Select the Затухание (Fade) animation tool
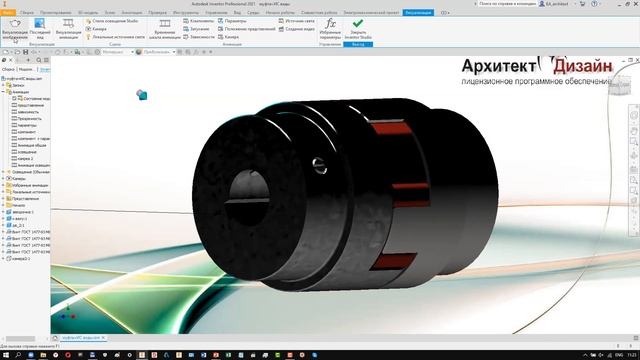 [x=196, y=29]
